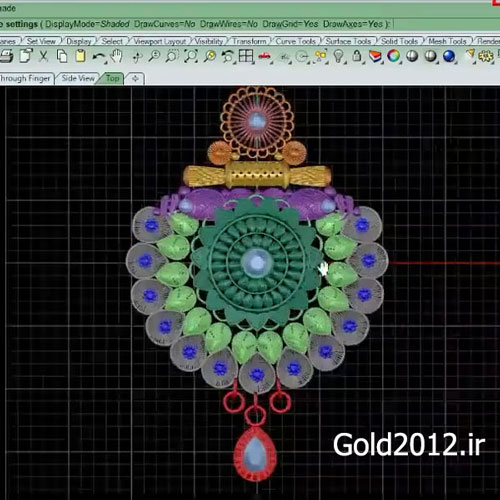
Task: Open the Visibility toolbar tab
Action: pyautogui.click(x=209, y=41)
